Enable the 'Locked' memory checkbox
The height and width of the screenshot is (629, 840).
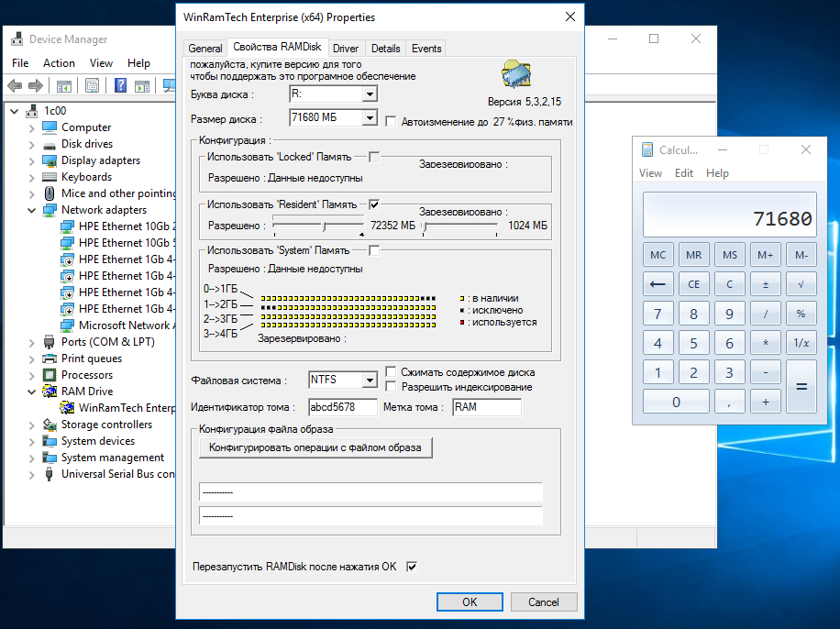[374, 157]
